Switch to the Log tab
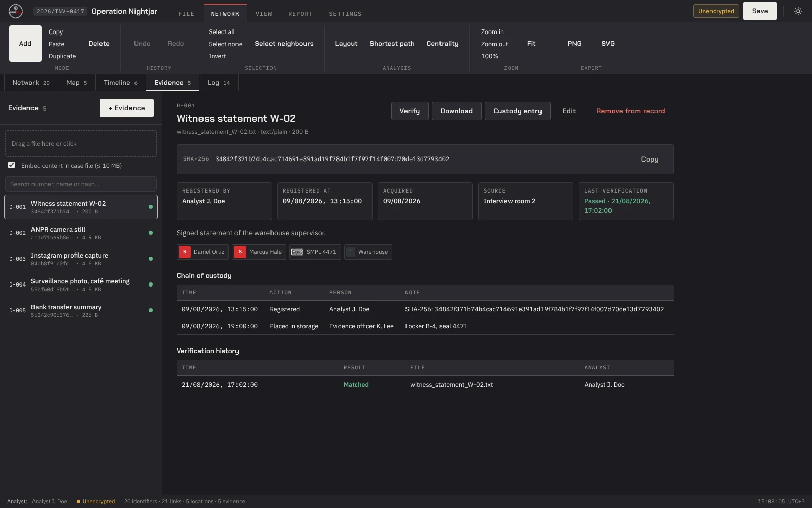The width and height of the screenshot is (812, 508). coord(219,83)
